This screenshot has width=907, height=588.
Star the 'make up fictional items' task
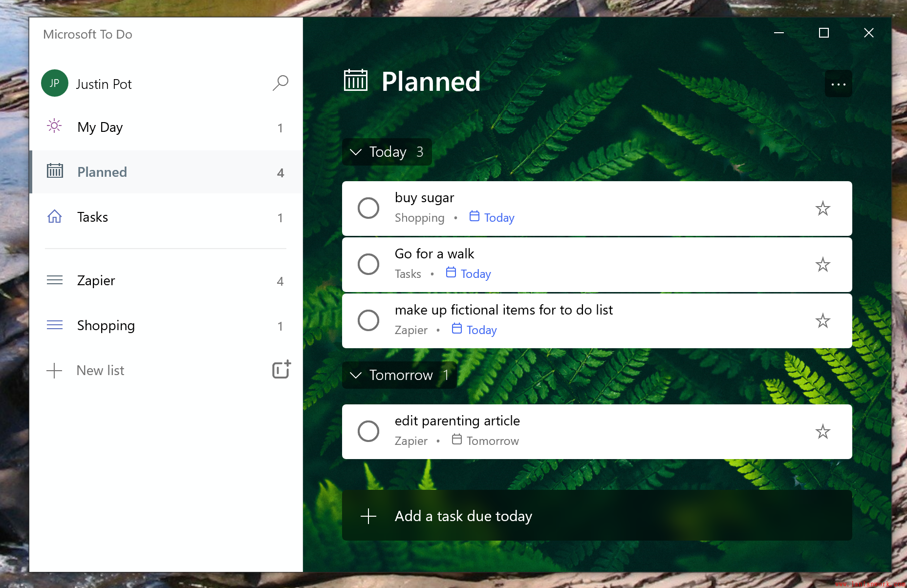click(822, 321)
